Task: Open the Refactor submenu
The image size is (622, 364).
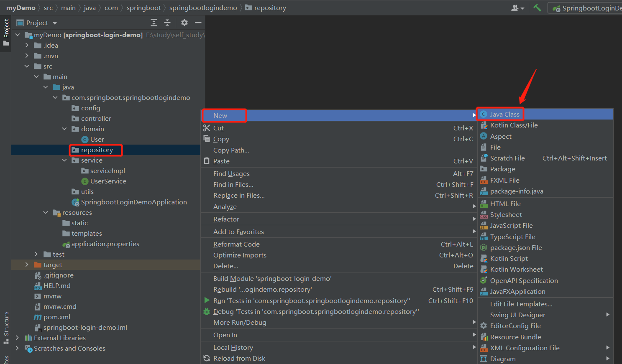Action: tap(339, 219)
